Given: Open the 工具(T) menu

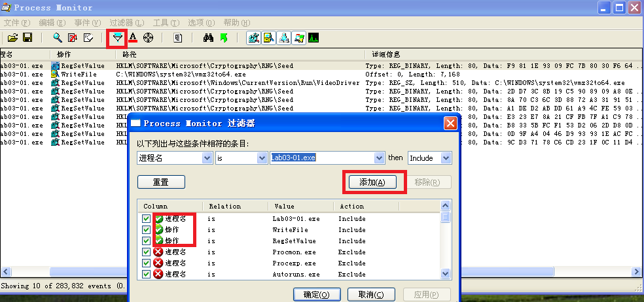Looking at the screenshot, I should 166,23.
